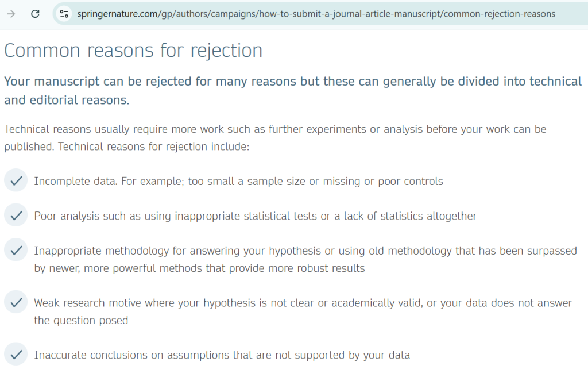Click the 'Inappropriate methodology for answering' text line
This screenshot has width=588, height=377.
tap(305, 251)
